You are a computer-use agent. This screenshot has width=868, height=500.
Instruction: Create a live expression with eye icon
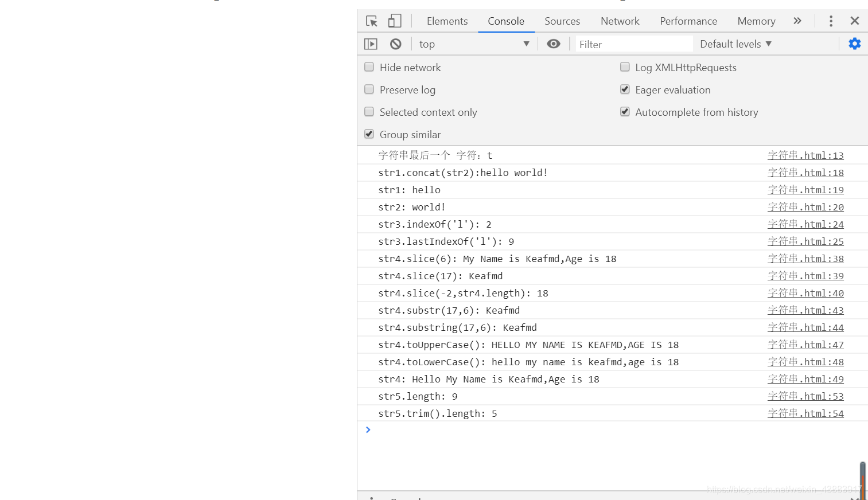(x=554, y=44)
